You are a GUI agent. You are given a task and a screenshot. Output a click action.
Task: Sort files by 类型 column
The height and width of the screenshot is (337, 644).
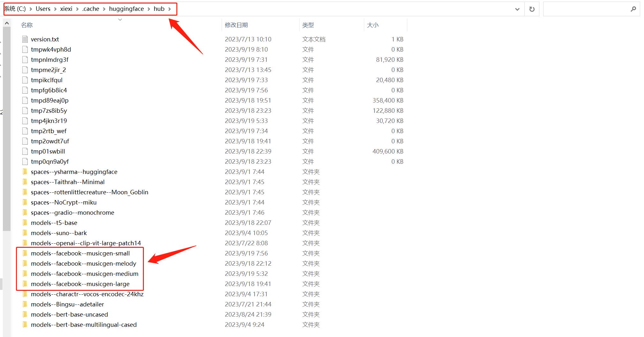[x=308, y=25]
